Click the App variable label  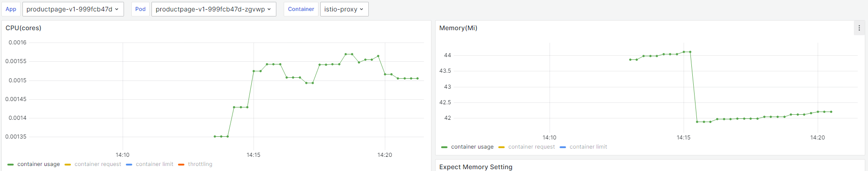[11, 9]
